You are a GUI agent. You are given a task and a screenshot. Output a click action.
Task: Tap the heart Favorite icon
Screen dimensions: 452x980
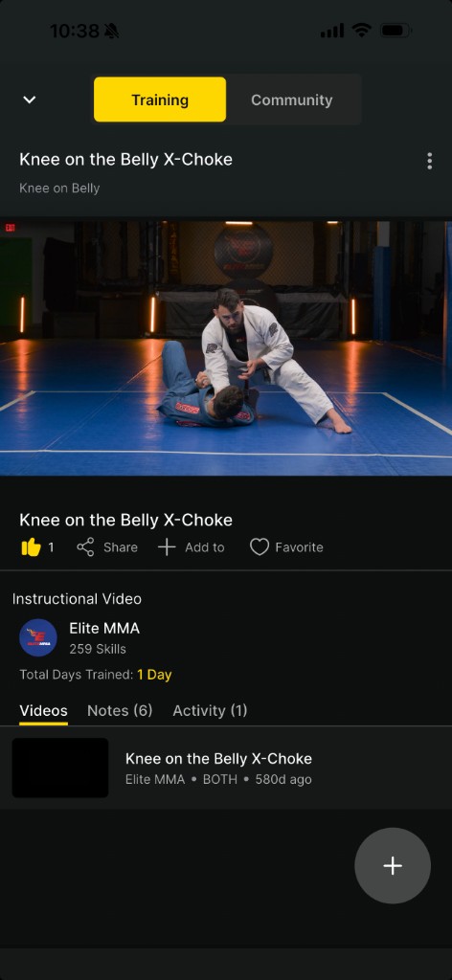259,547
